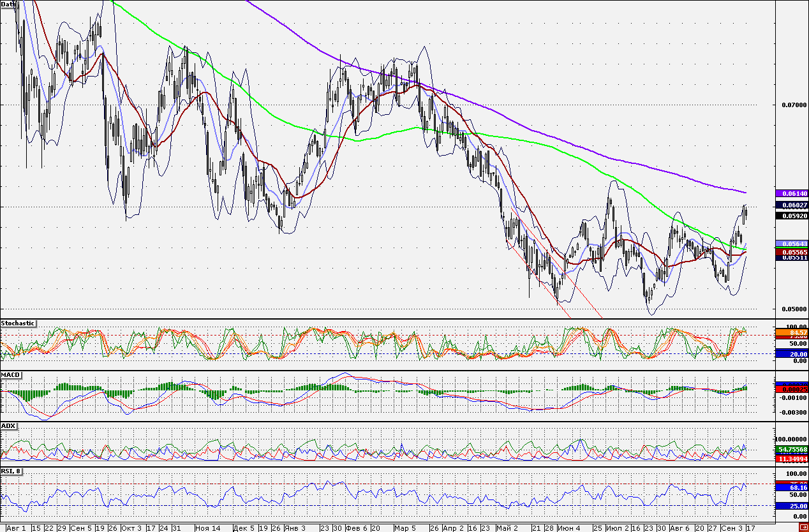The width and height of the screenshot is (809, 532).
Task: Click the Daily timeframe label
Action: point(10,4)
